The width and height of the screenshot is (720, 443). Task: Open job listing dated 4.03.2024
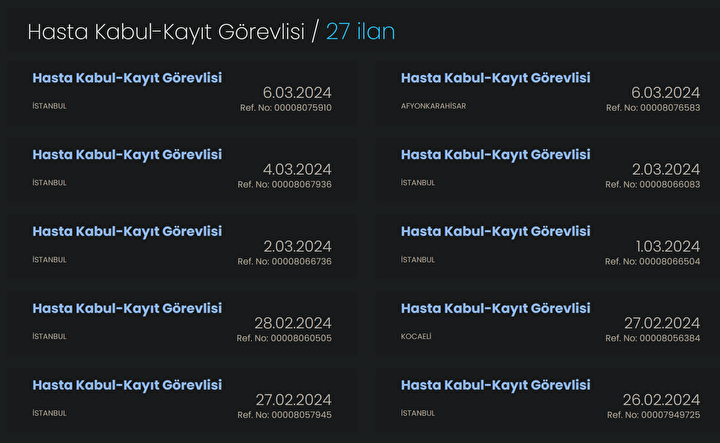pos(127,155)
